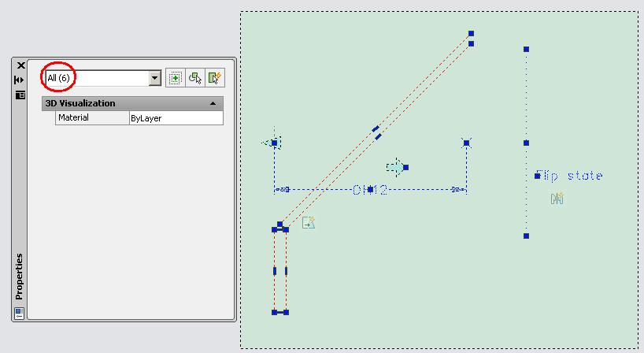Open the Quick Select tool
The image size is (644, 353).
pos(215,78)
